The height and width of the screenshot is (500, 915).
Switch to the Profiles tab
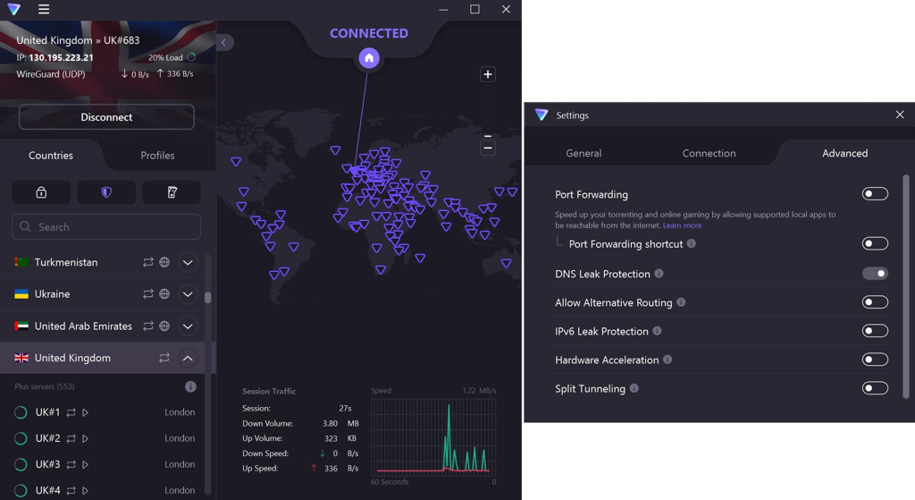157,155
